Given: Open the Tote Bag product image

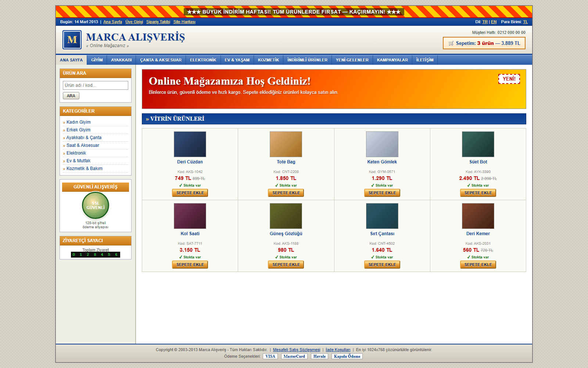Looking at the screenshot, I should point(286,144).
